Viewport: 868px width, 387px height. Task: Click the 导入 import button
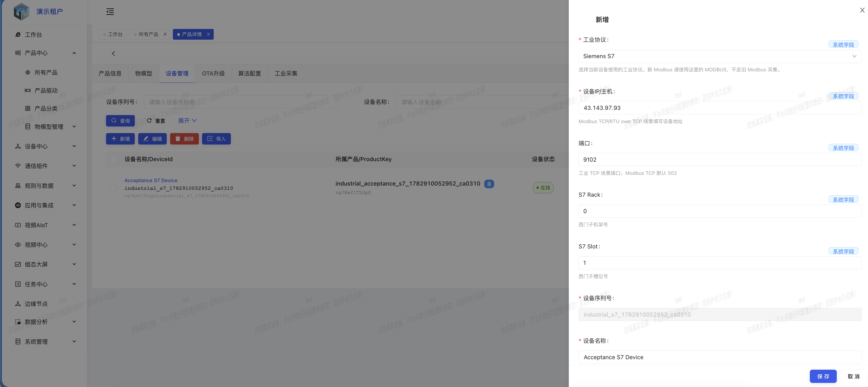click(216, 139)
